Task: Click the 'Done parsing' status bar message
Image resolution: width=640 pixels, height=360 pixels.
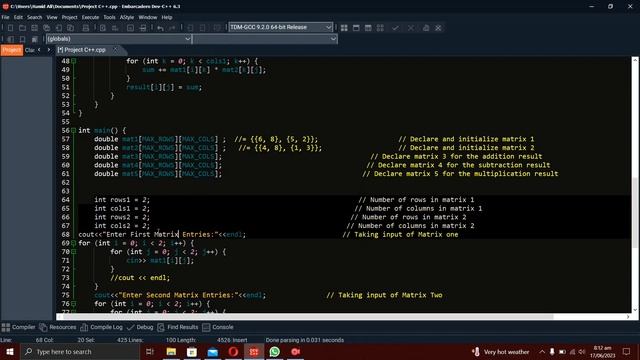Action: (x=304, y=340)
